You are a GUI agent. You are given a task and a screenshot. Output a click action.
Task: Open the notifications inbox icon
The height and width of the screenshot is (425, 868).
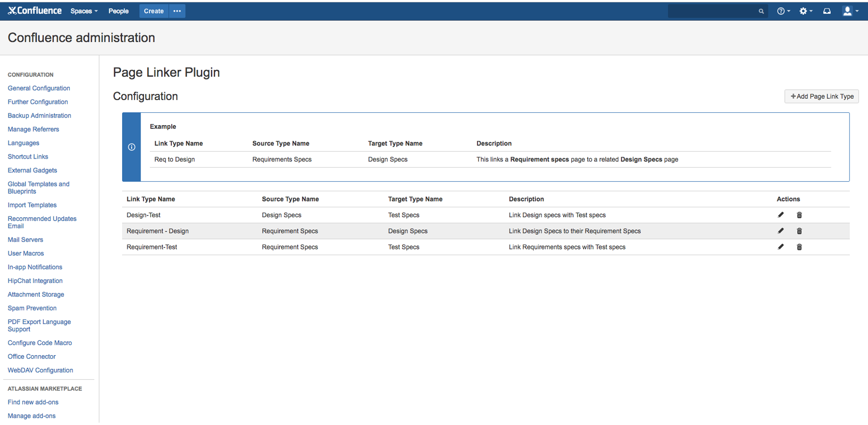(827, 11)
